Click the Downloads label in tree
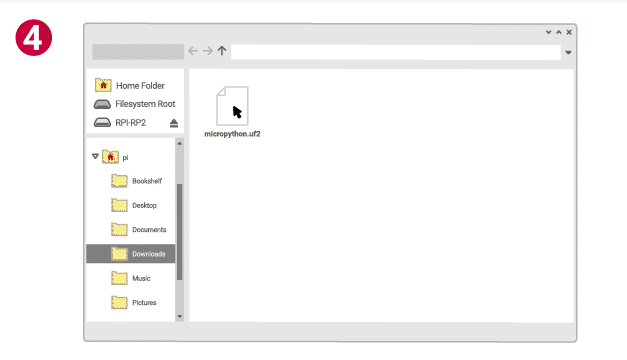Viewport: 627px width, 360px height. click(149, 254)
